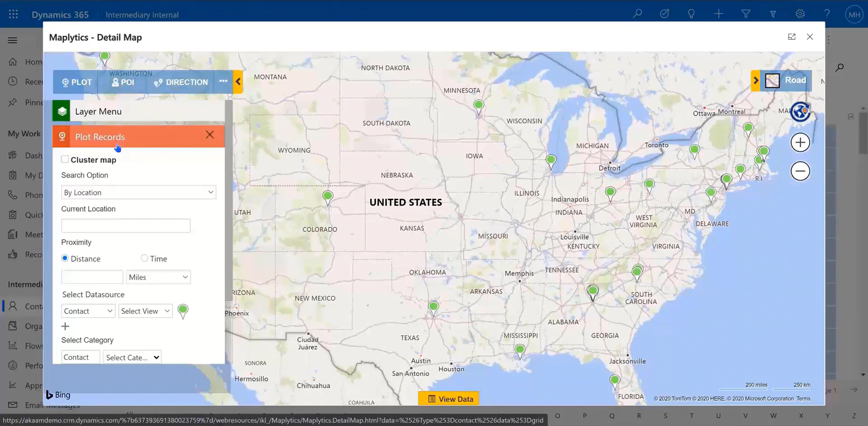Click the Current Location input field
Screen dimensions: 868x426
coord(126,226)
